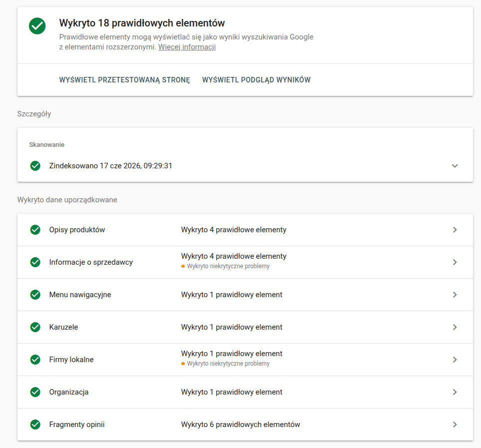Click green check icon next to Organizacja
481x448 pixels.
pos(35,392)
